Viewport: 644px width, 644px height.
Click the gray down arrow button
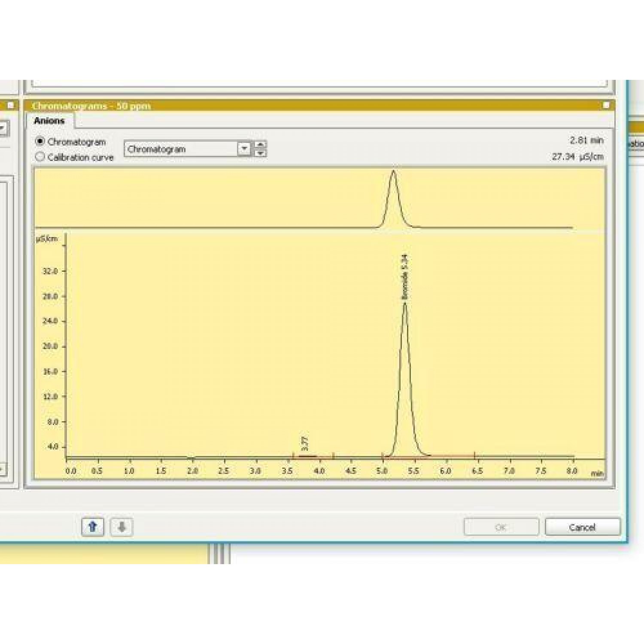click(122, 527)
